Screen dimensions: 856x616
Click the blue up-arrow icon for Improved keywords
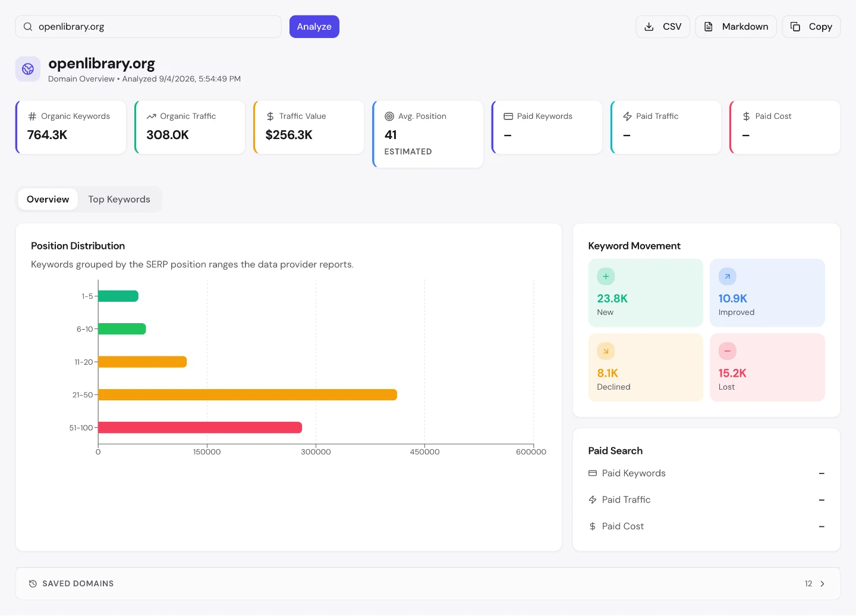727,276
